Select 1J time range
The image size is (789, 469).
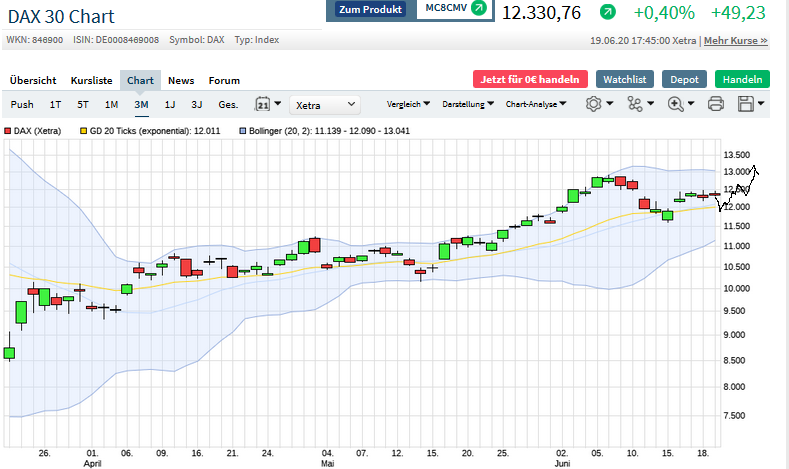click(x=170, y=105)
